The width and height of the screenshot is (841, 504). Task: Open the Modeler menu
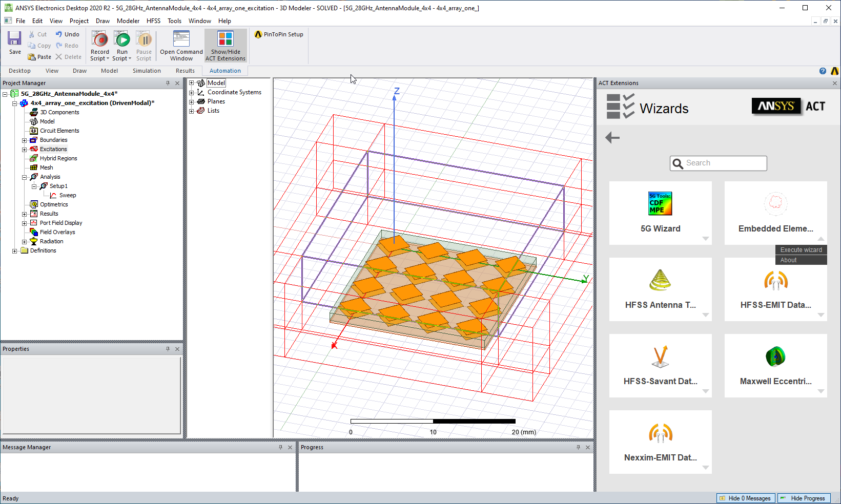(128, 21)
